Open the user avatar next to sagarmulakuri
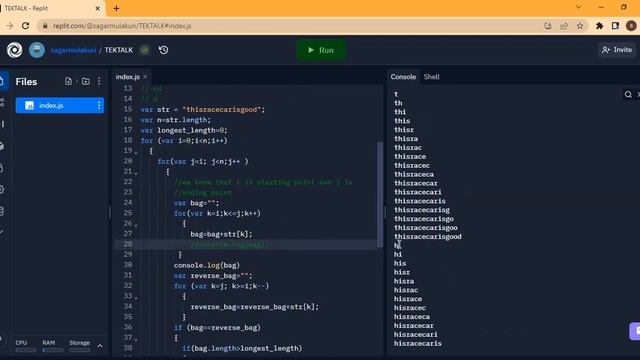The image size is (640, 360). coord(37,50)
